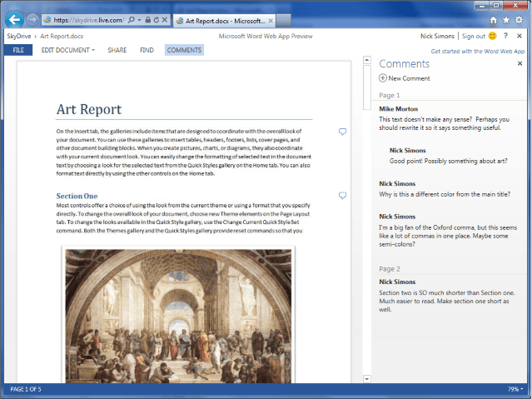Click New Comment link

[x=409, y=78]
